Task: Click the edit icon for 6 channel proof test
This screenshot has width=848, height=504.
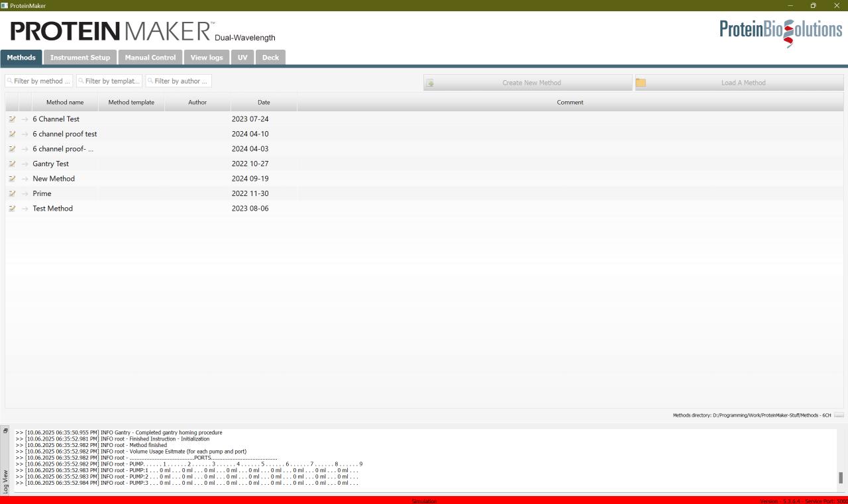Action: coord(12,134)
